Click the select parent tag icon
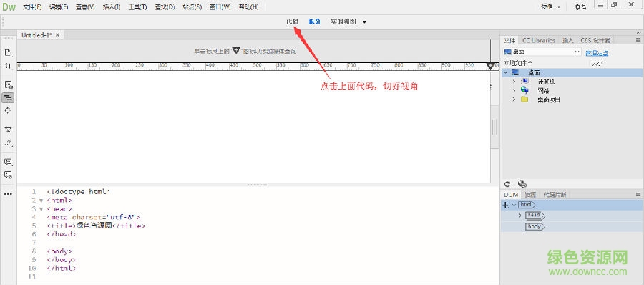Viewport: 644px width, 285px height. pyautogui.click(x=8, y=142)
